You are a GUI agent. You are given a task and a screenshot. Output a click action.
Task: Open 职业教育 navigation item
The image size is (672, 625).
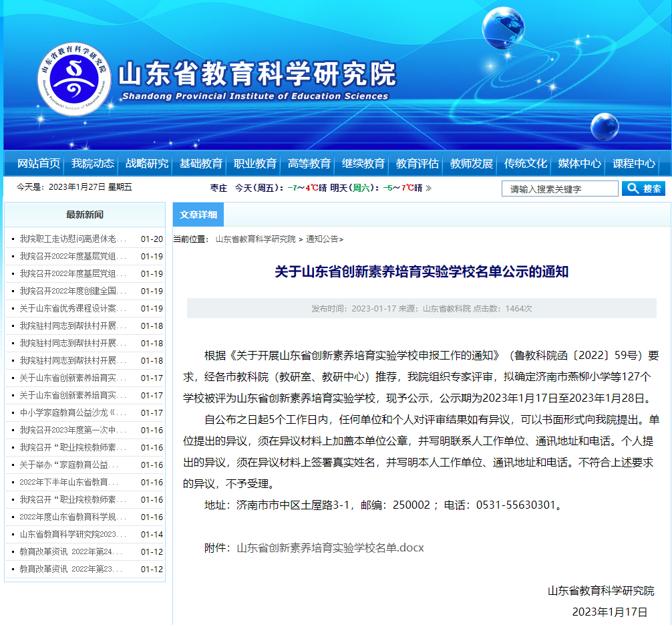pos(255,163)
